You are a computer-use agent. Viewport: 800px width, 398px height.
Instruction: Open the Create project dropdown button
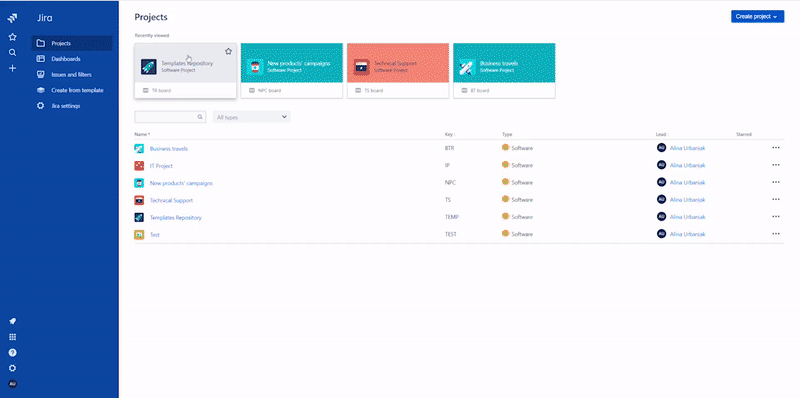click(x=757, y=16)
